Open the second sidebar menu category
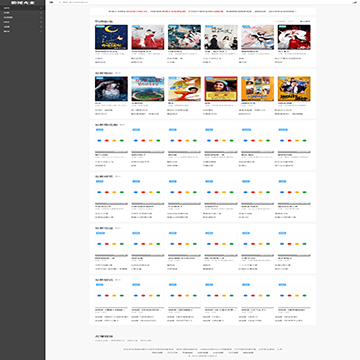This screenshot has height=360, width=360. coord(22,12)
